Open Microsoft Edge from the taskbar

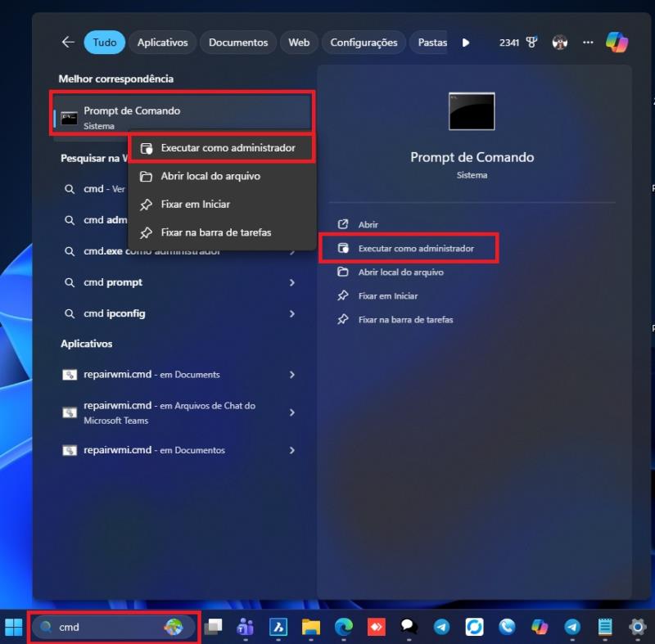click(343, 627)
